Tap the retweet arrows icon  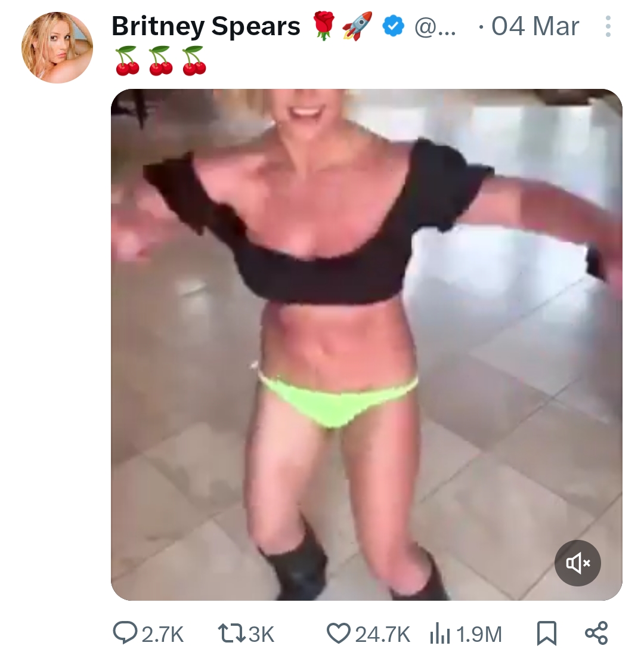tap(231, 633)
